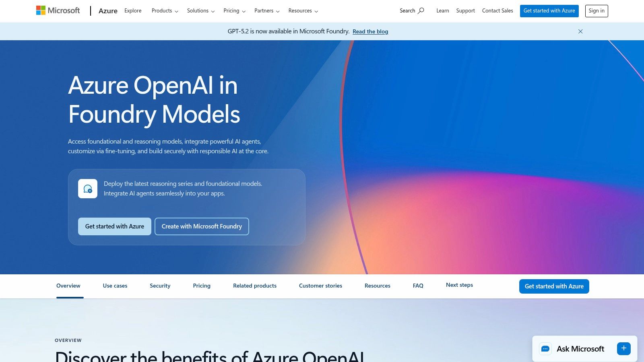Click Create with Microsoft Foundry

201,226
